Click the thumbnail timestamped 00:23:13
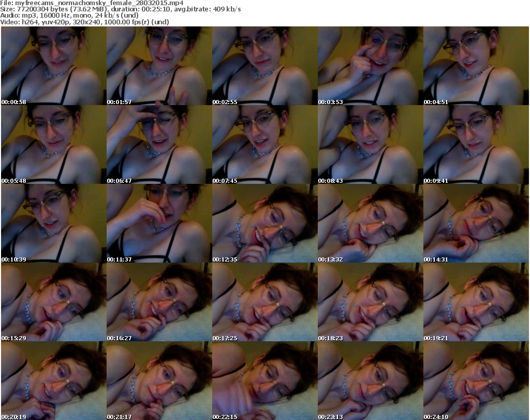The width and height of the screenshot is (530, 420). pos(371,381)
